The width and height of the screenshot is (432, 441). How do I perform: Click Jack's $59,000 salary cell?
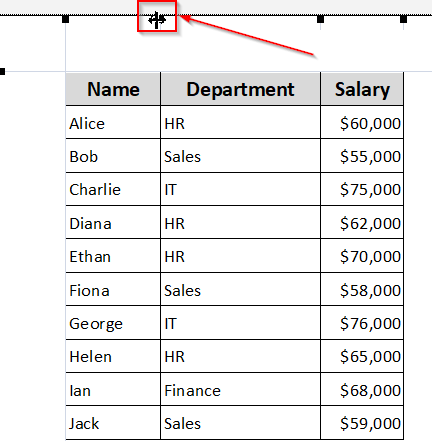[x=362, y=423]
